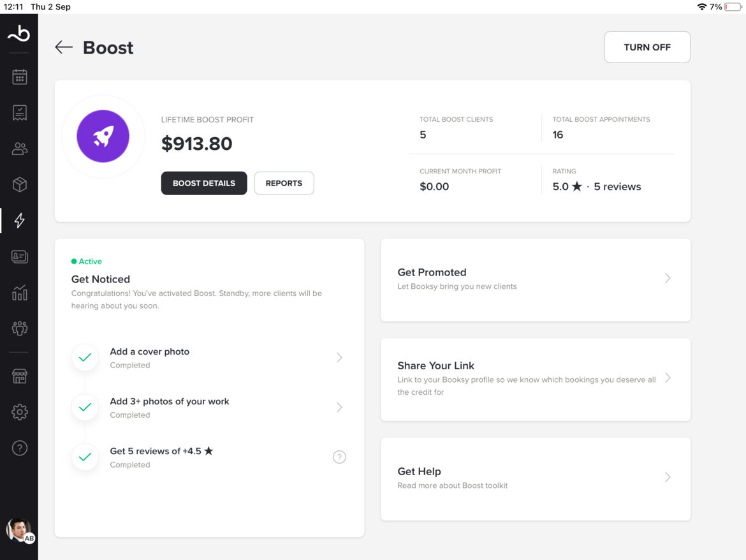Open the calendar from the sidebar

point(20,77)
